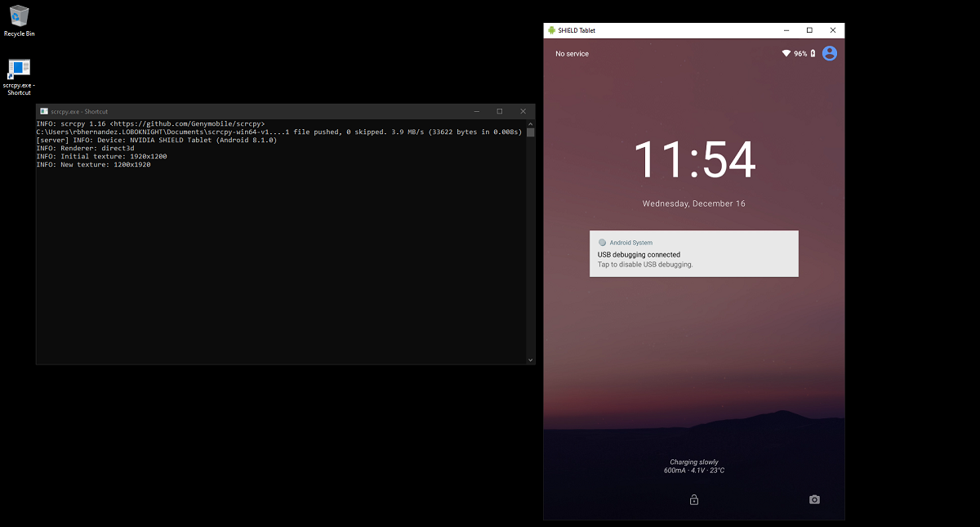The width and height of the screenshot is (980, 527).
Task: Open the Recycle Bin desktop icon
Action: pos(19,16)
